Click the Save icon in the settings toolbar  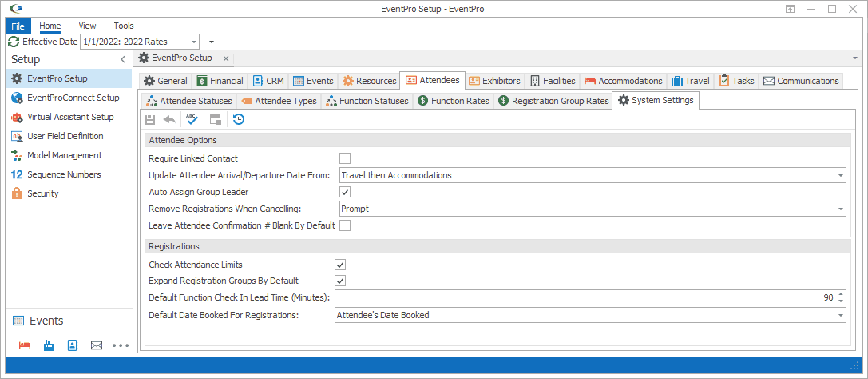150,119
